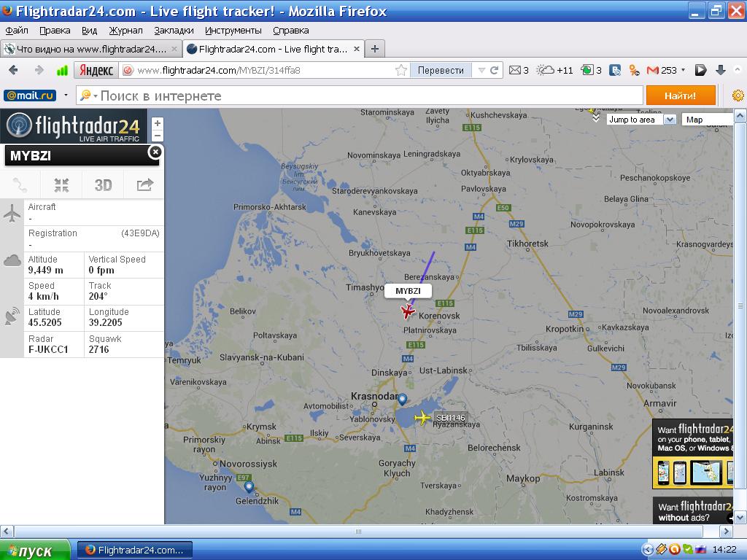This screenshot has width=747, height=560.
Task: Click the center-on-aircraft arrows icon
Action: click(x=61, y=184)
